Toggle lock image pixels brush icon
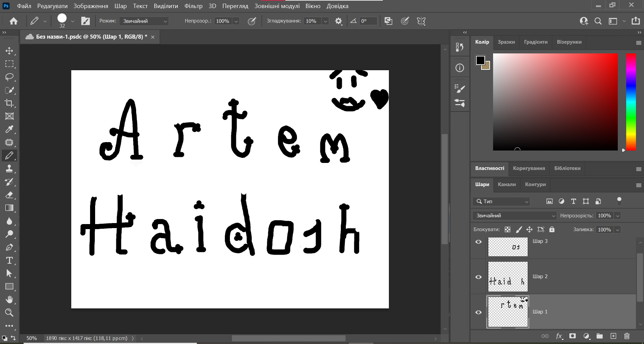 coord(519,229)
